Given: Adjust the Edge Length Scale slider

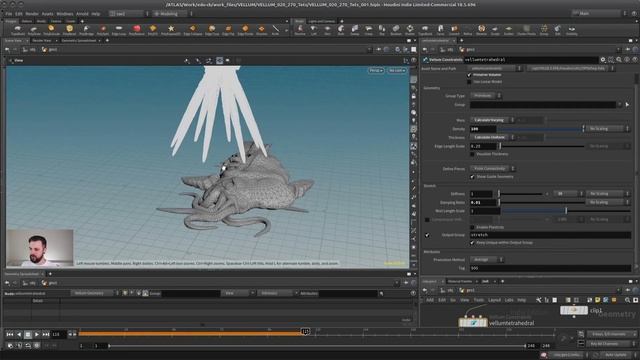Looking at the screenshot, I should [542, 146].
